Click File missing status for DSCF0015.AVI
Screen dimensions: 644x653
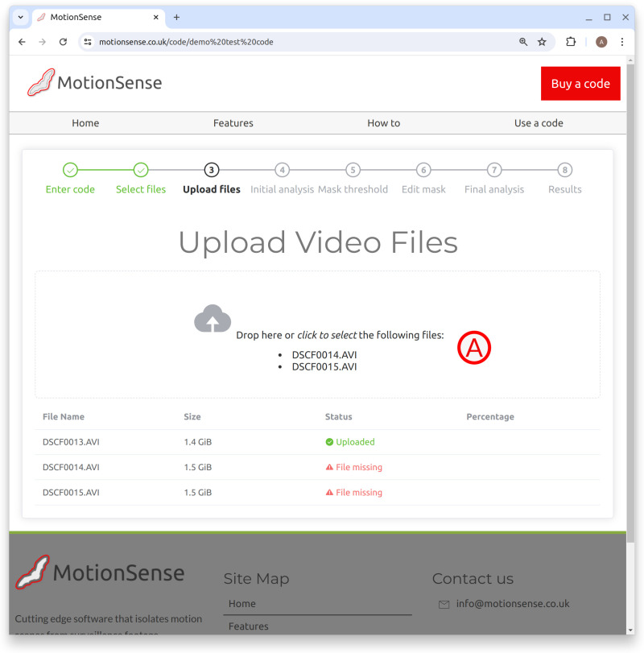(359, 492)
